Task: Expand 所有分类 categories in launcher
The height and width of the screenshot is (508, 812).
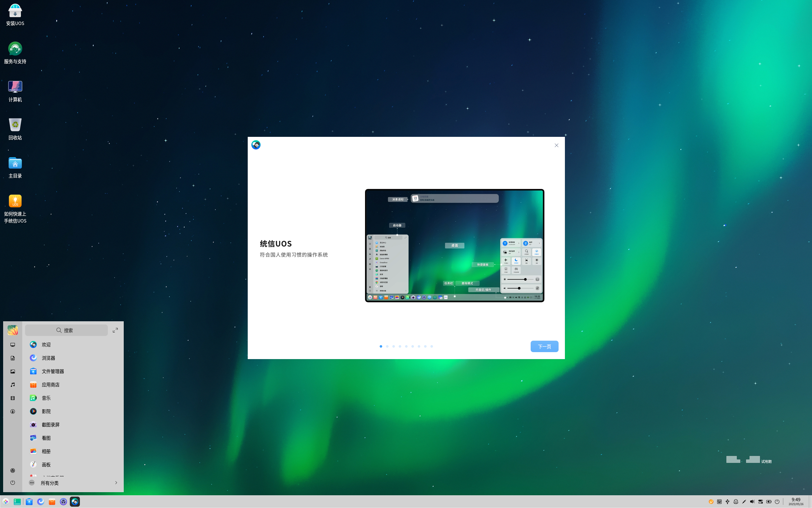Action: click(x=73, y=483)
